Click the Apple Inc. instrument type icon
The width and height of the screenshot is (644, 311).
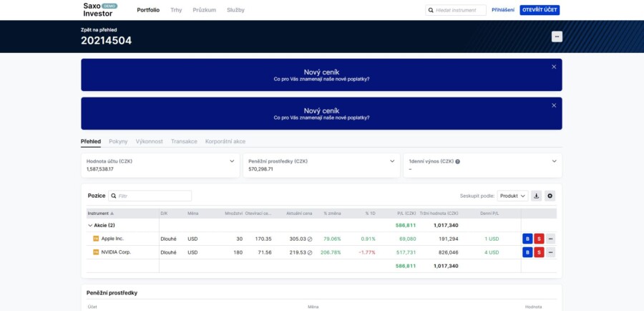(x=96, y=239)
